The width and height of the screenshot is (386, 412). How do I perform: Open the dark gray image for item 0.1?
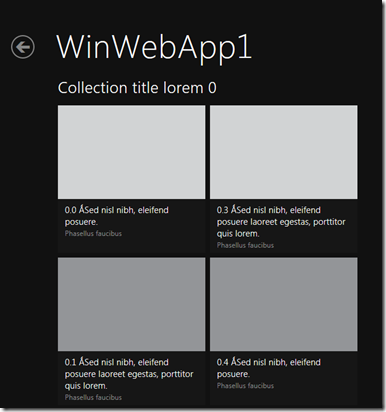tap(131, 304)
